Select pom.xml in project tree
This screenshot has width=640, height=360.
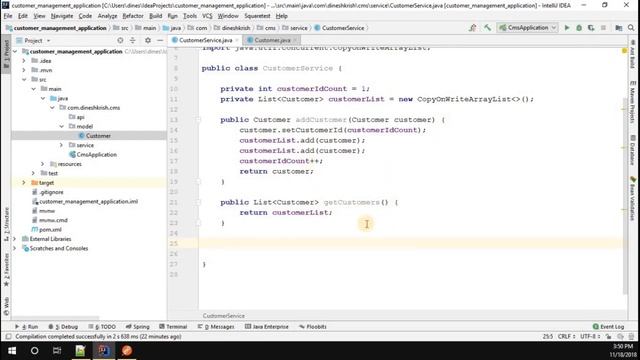[47, 230]
